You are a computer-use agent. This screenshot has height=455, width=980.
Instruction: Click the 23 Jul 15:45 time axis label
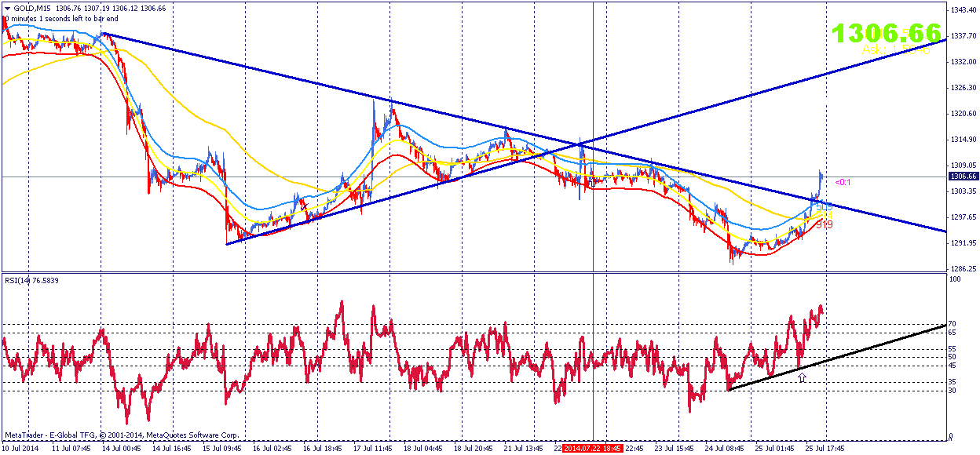(x=675, y=449)
